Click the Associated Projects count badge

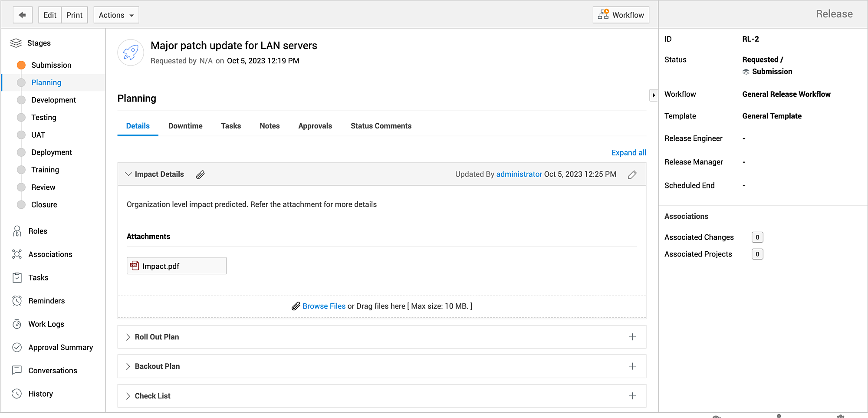click(757, 254)
